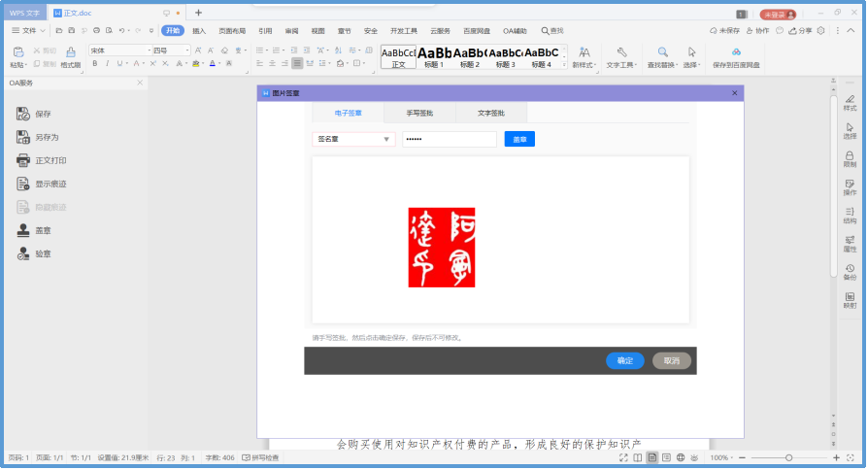The width and height of the screenshot is (868, 470).
Task: Click the blue 盖章 button in dialog
Action: pyautogui.click(x=519, y=139)
